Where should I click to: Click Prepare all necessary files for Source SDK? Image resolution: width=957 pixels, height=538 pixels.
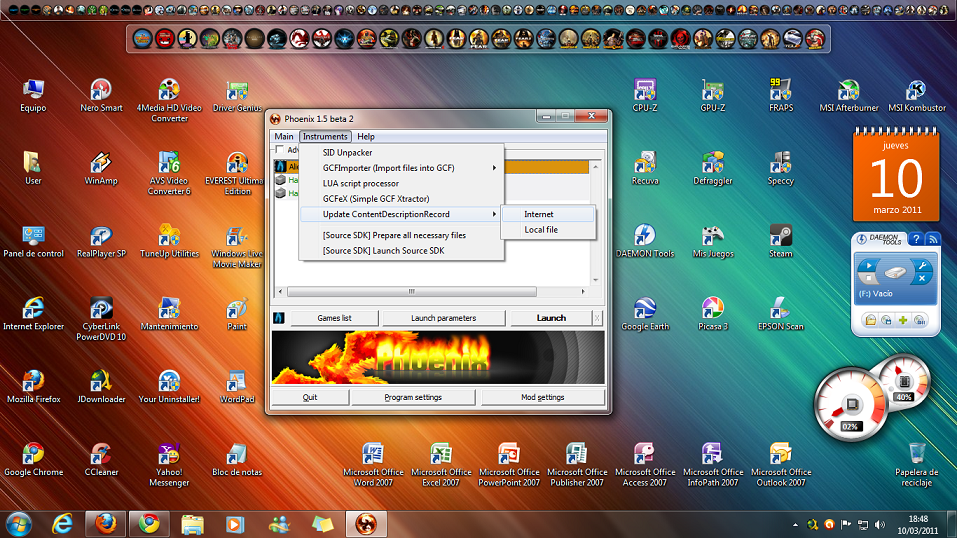pyautogui.click(x=401, y=235)
